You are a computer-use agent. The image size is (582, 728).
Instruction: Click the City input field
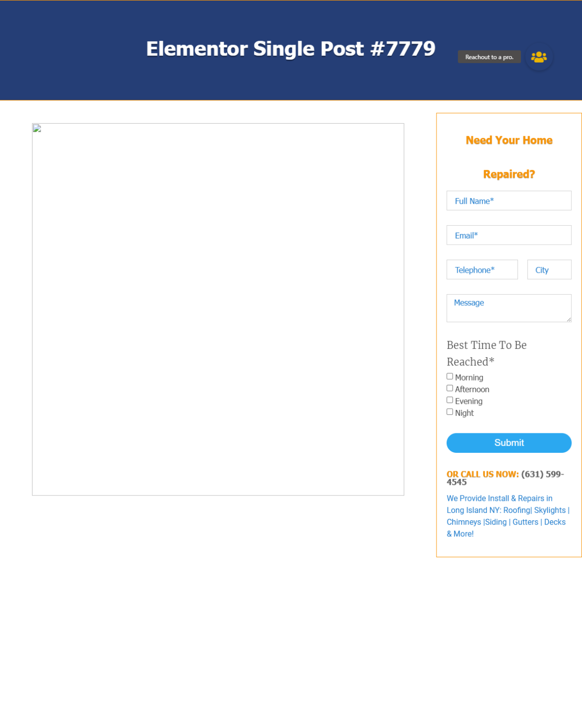pos(549,270)
